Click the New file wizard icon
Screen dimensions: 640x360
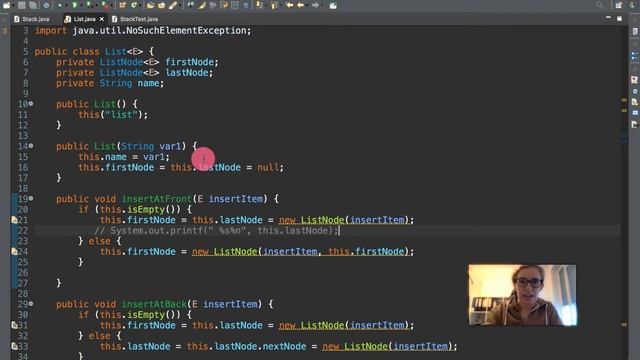point(7,5)
